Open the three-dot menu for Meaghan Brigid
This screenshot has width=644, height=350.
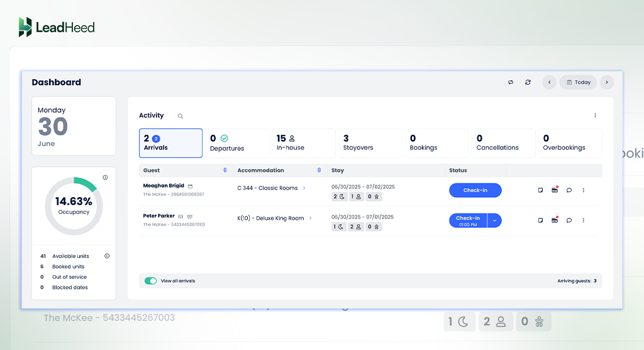[x=583, y=190]
